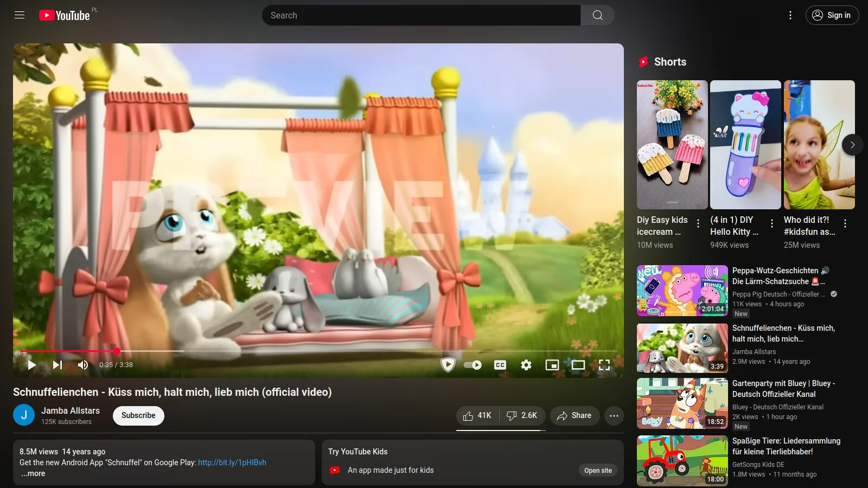Click the search magnifier button
Image resolution: width=868 pixels, height=488 pixels.
tap(597, 15)
